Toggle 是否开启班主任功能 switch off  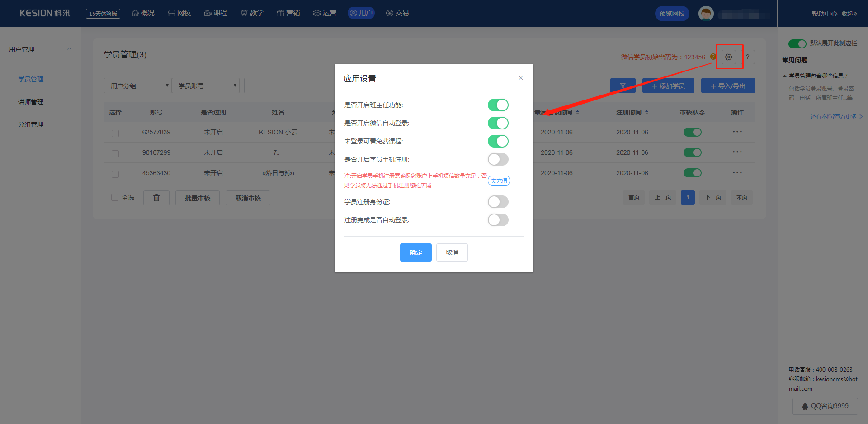[x=498, y=105]
